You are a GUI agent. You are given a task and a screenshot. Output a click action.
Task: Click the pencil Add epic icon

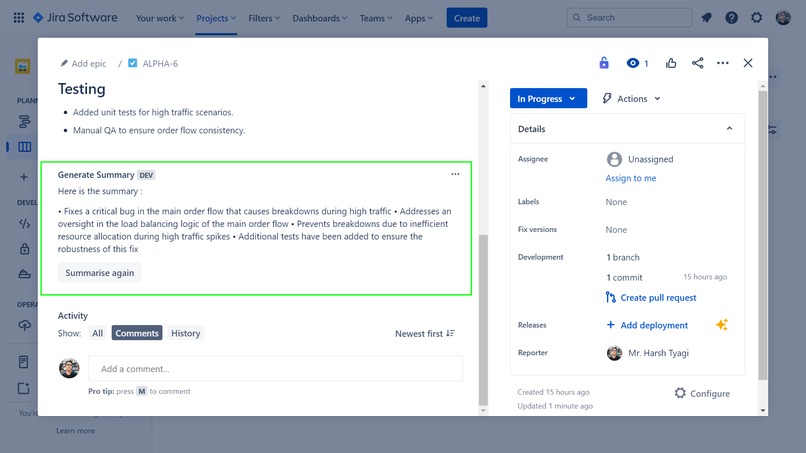coord(64,63)
